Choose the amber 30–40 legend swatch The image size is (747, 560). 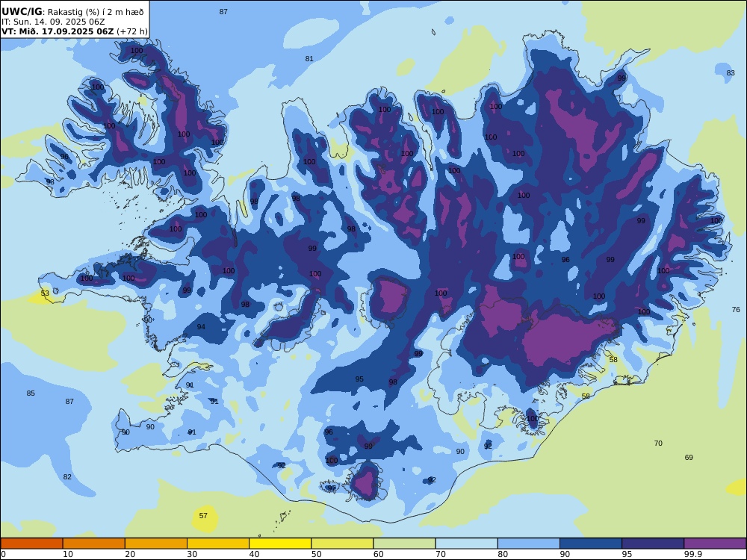(x=218, y=544)
